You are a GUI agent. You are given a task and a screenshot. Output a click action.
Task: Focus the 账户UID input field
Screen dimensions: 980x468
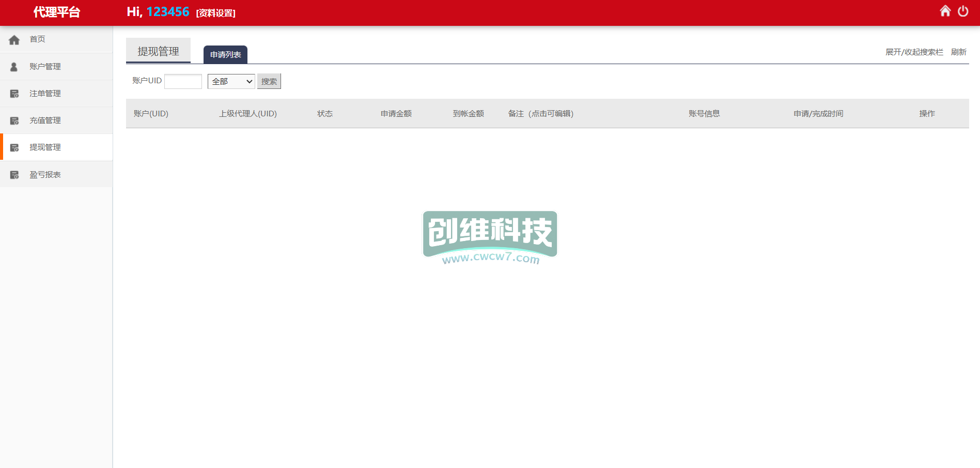(x=183, y=81)
